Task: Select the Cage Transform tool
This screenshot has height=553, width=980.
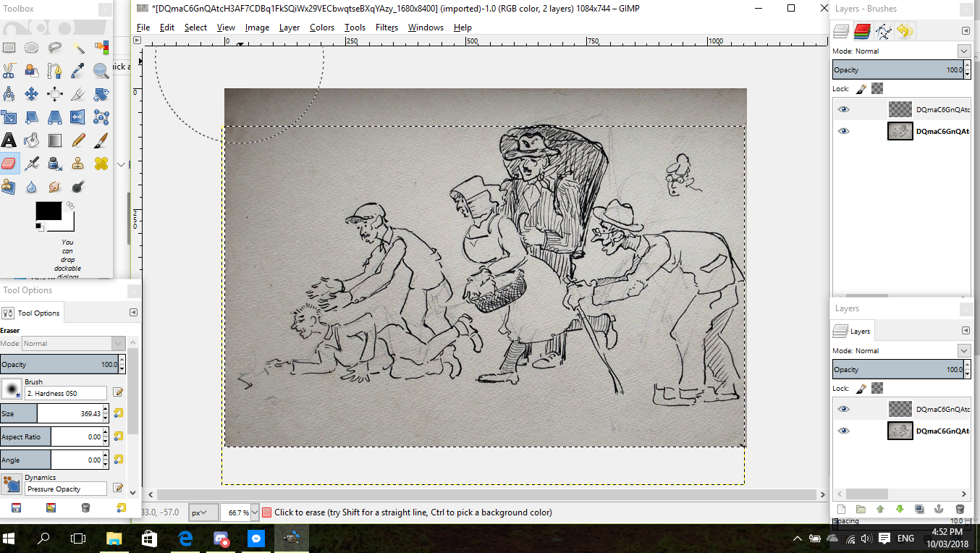Action: (101, 117)
